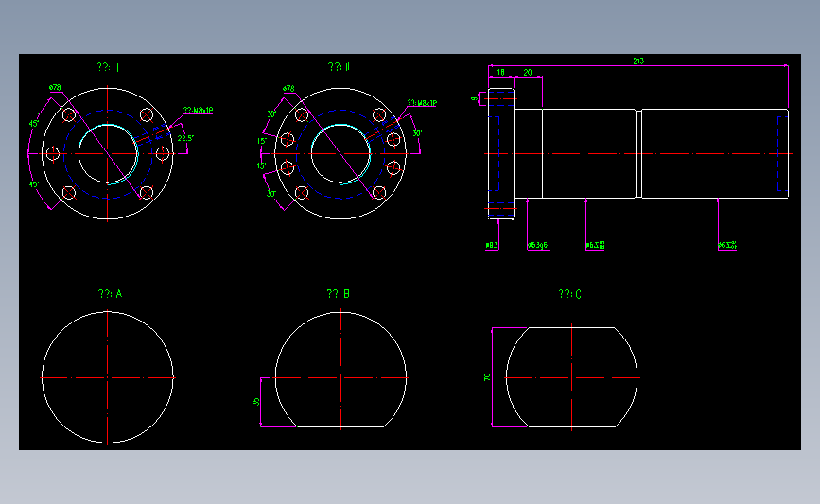
Task: Pick the 22.5° angle in view I
Action: tap(185, 138)
